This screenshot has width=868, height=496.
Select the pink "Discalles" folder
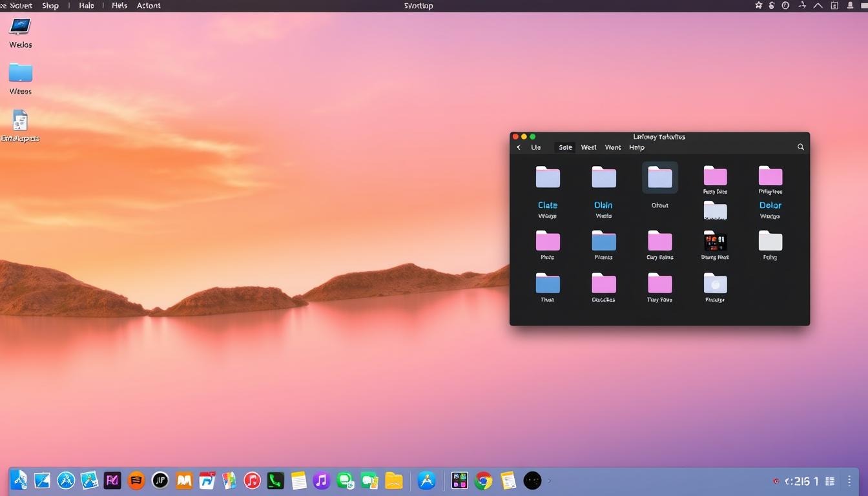click(x=604, y=284)
